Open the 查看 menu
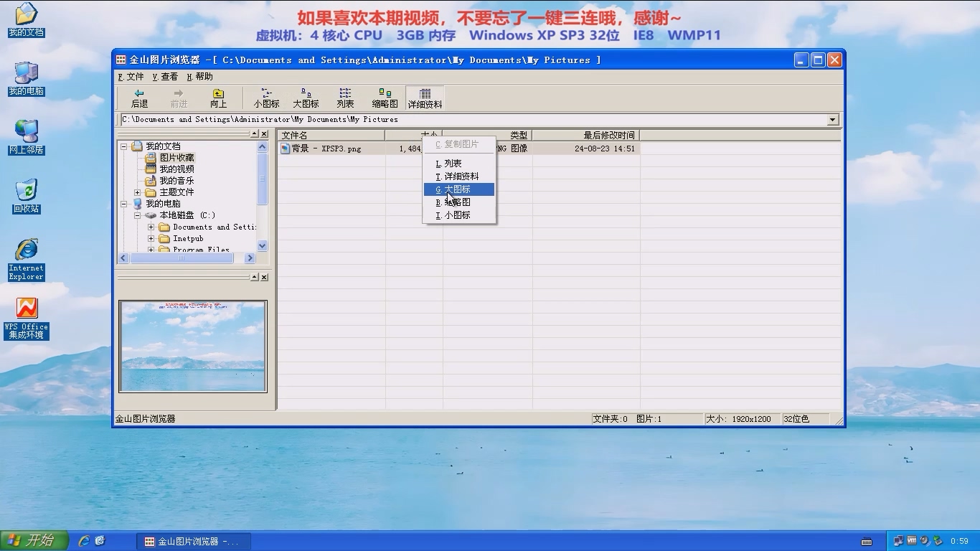Screen dimensions: 980x551 [x=165, y=77]
